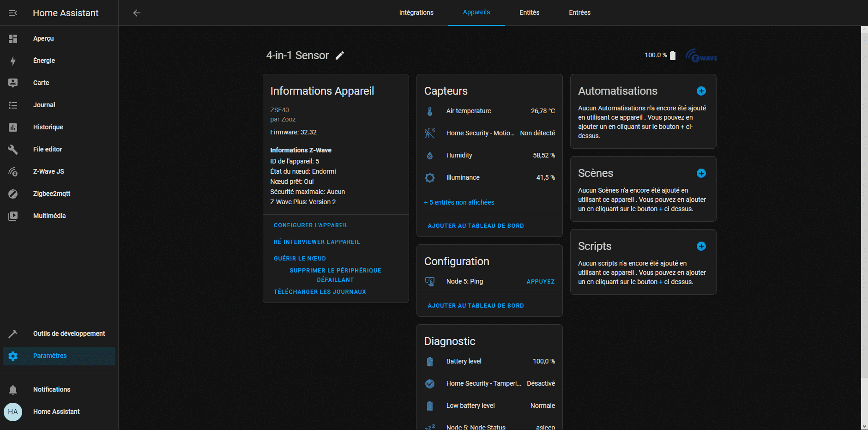Open File editor wrench icon
The image size is (868, 430).
[x=13, y=150]
